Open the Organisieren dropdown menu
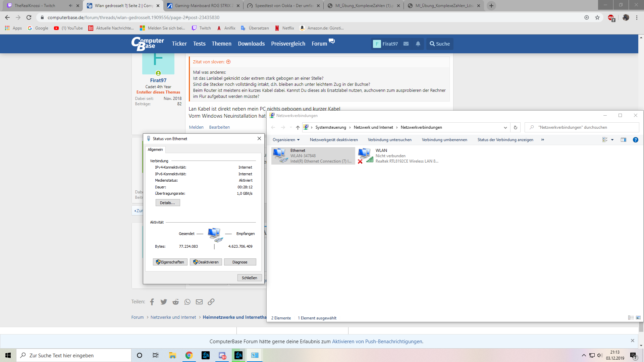This screenshot has height=362, width=644. pos(286,140)
